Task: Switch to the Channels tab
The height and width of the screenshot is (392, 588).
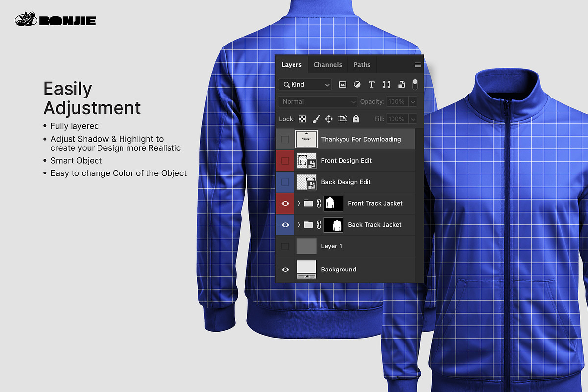Action: pyautogui.click(x=327, y=65)
